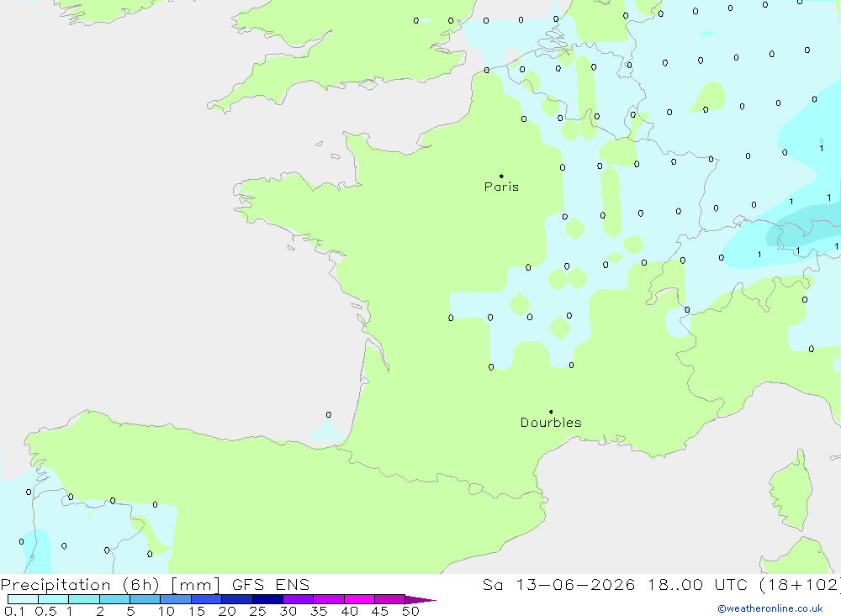
Task: Click the legend value 35
Action: pyautogui.click(x=319, y=611)
